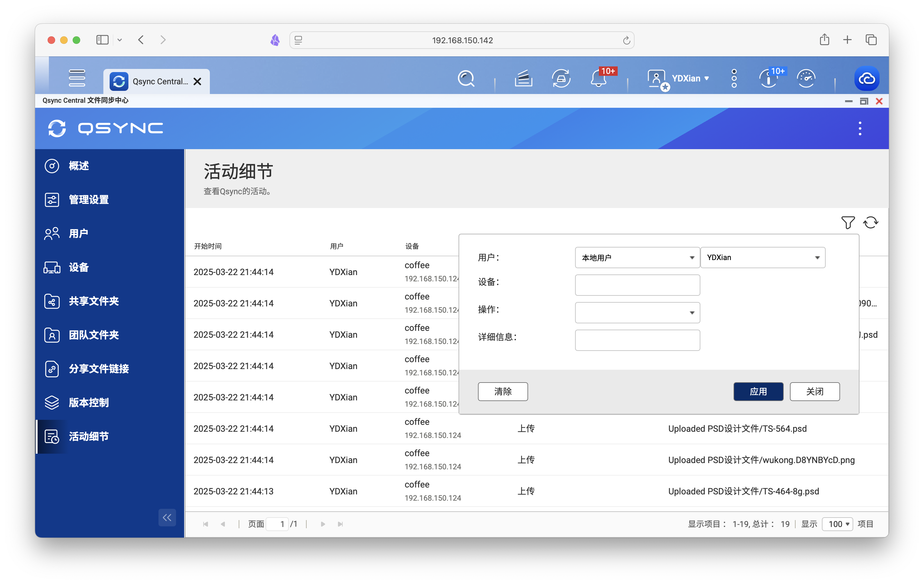Open sidebar options dropdown chevron in Safari
Viewport: 924px width, 584px height.
click(x=120, y=40)
